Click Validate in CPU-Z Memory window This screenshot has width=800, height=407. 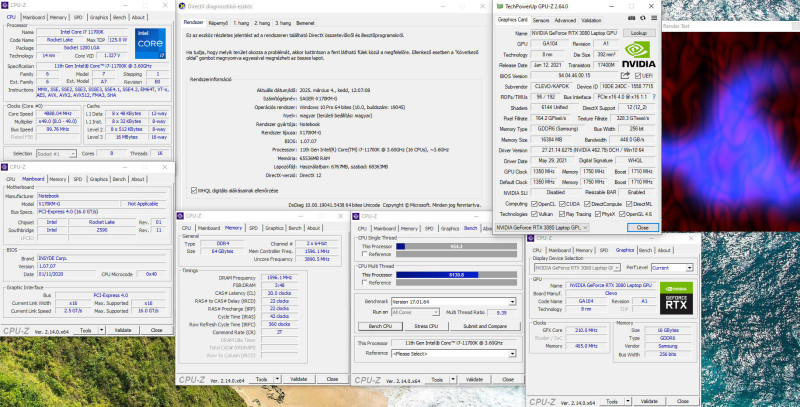pyautogui.click(x=298, y=379)
